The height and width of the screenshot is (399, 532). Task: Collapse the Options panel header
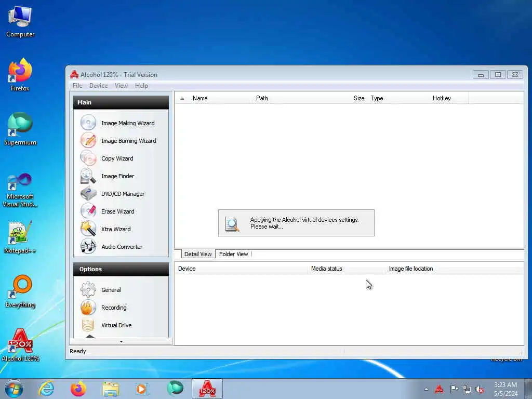(121, 269)
